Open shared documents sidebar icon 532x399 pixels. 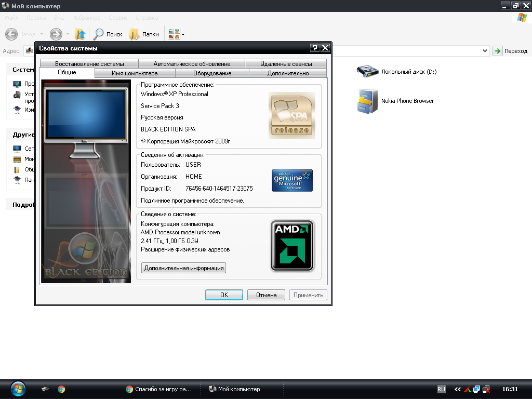coord(17,169)
